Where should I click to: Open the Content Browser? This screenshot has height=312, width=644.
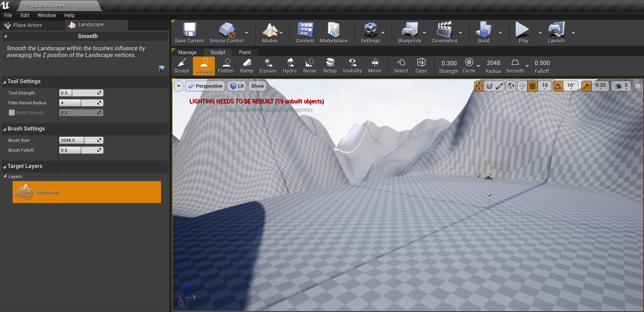(305, 33)
